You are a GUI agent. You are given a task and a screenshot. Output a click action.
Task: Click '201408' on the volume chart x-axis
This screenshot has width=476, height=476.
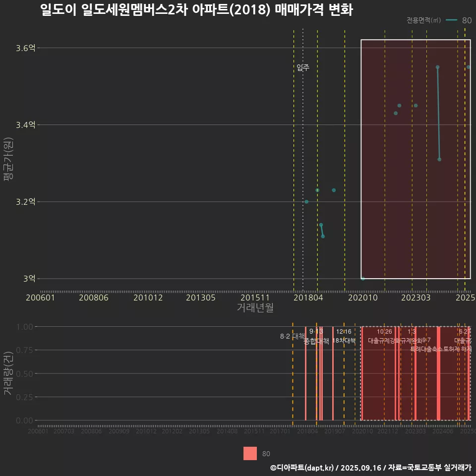(x=227, y=431)
